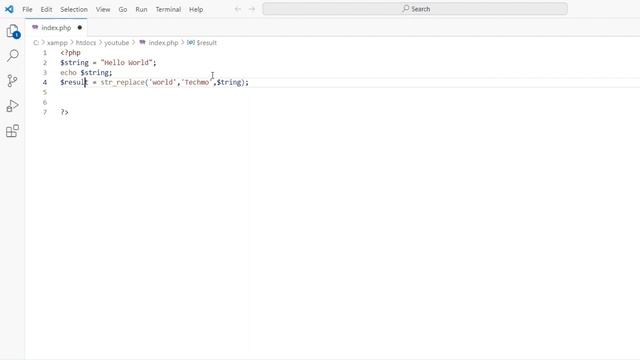This screenshot has height=360, width=640.
Task: Open the Explorer view in activity bar
Action: point(13,31)
